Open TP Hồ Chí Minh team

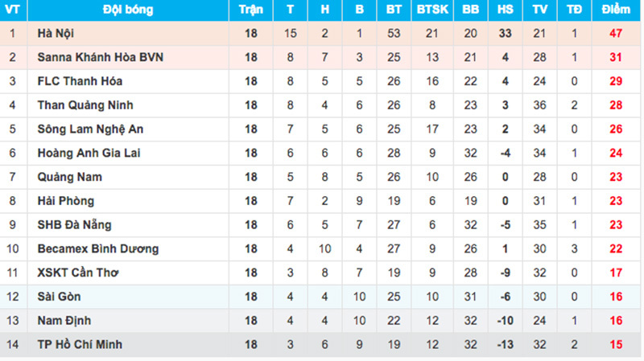(x=81, y=344)
